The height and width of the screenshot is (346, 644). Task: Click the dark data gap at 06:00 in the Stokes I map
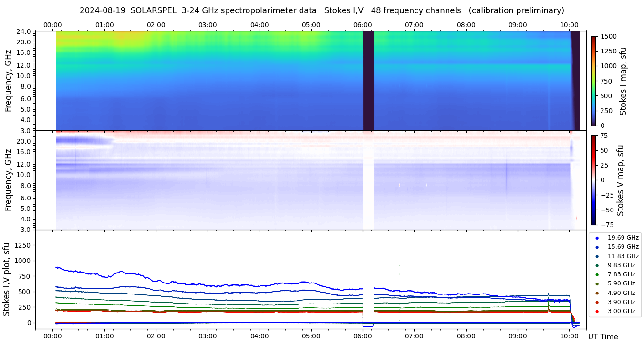368,81
